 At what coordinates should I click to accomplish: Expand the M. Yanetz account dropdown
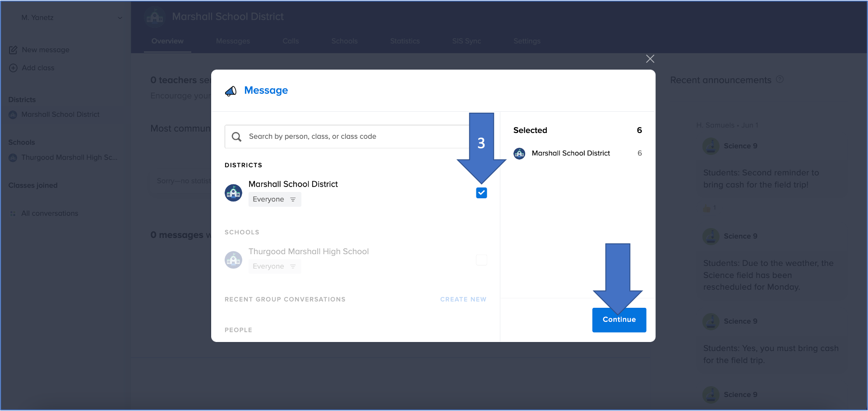[120, 18]
